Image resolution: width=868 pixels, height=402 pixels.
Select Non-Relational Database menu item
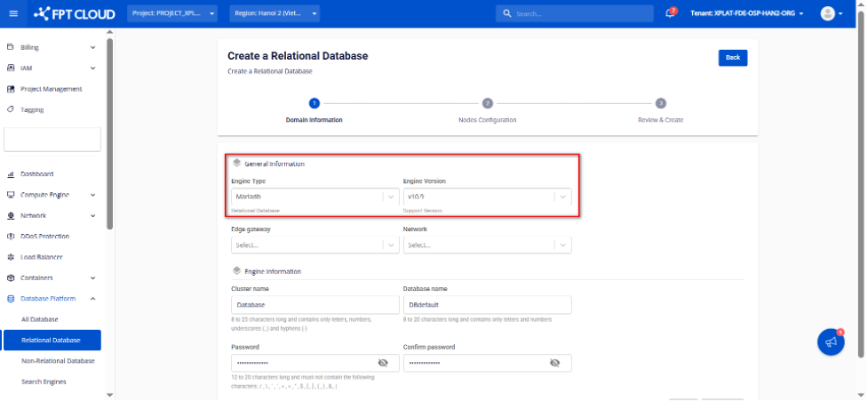click(58, 361)
